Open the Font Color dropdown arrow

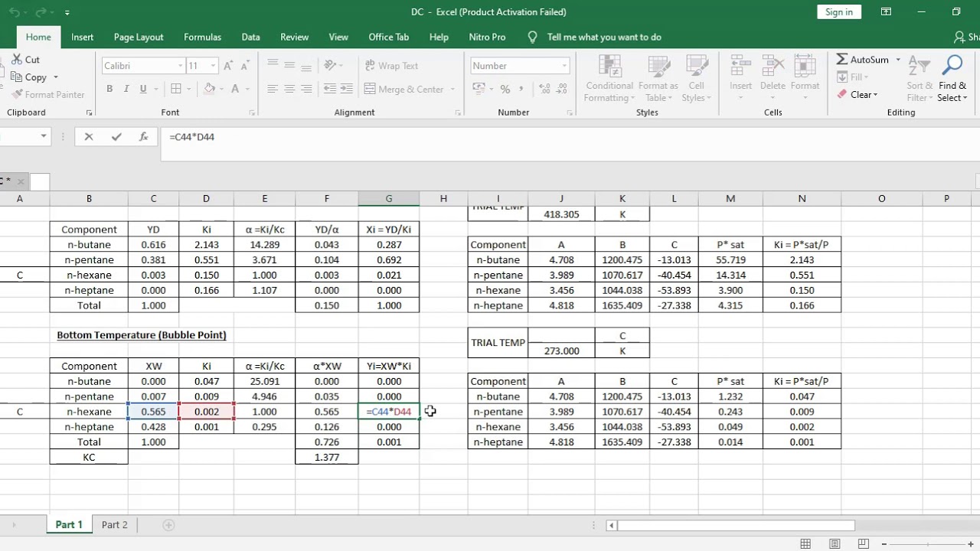(247, 89)
